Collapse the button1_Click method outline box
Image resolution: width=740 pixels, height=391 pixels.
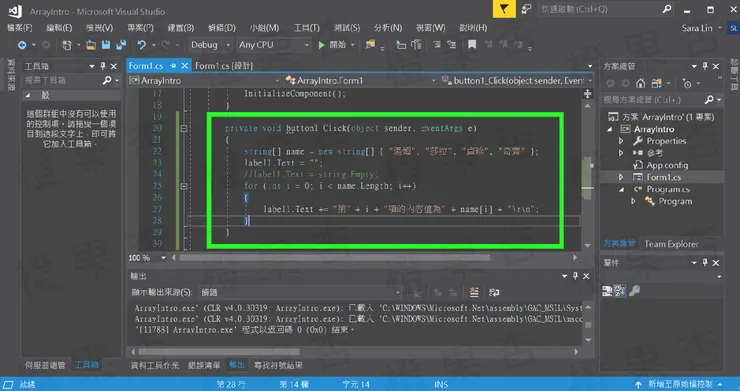(184, 128)
